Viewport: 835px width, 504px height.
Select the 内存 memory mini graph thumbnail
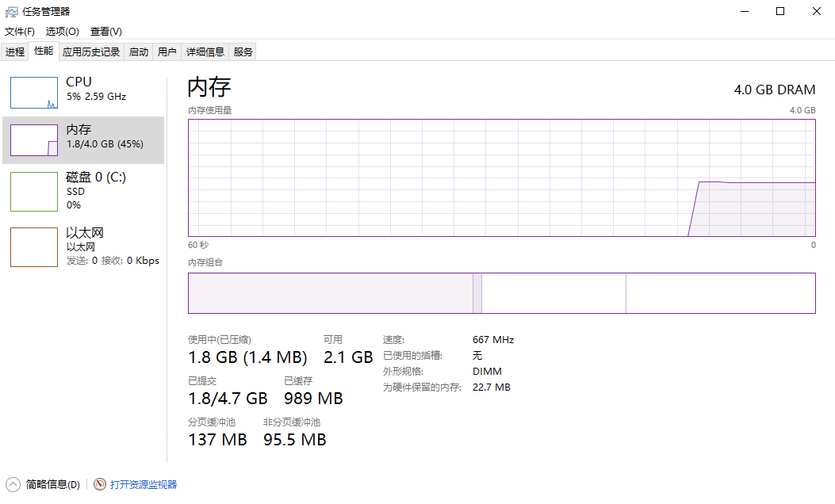34,140
